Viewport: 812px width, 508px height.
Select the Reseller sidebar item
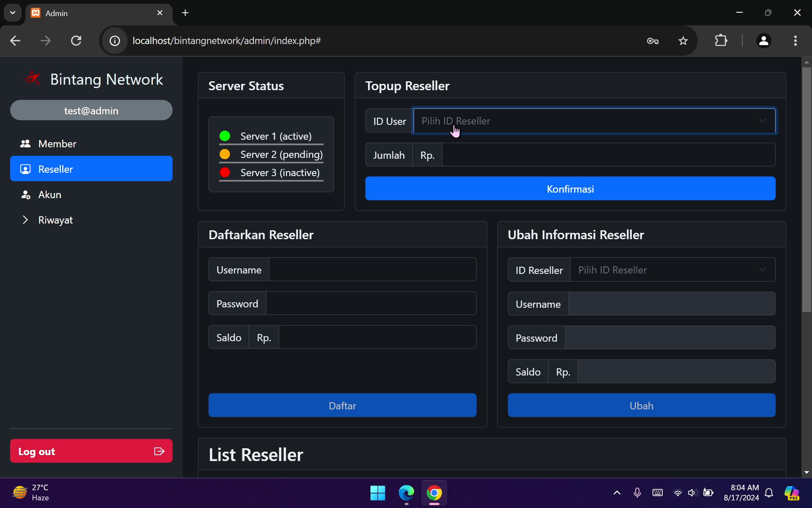[91, 169]
